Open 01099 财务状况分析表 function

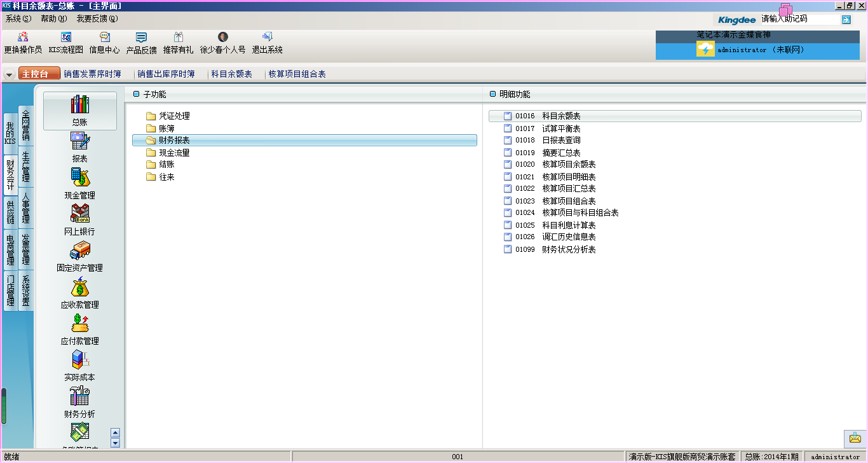pyautogui.click(x=550, y=249)
